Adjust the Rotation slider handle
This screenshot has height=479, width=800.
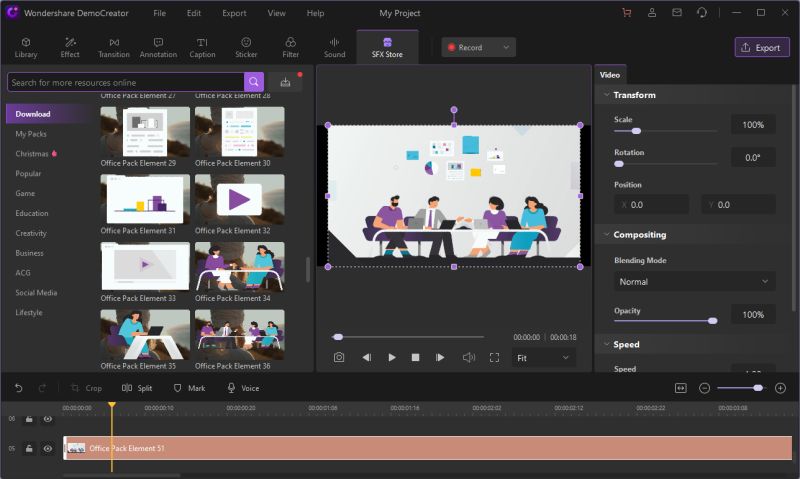(619, 164)
